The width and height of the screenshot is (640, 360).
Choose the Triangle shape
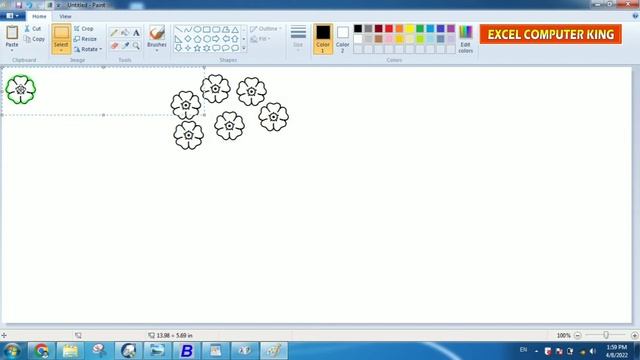pos(235,29)
